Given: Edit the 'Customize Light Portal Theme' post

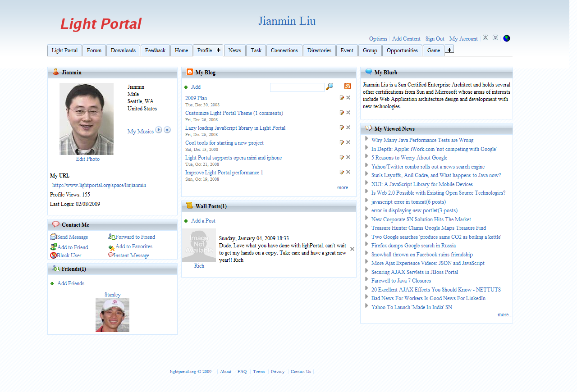Looking at the screenshot, I should pyautogui.click(x=342, y=113).
